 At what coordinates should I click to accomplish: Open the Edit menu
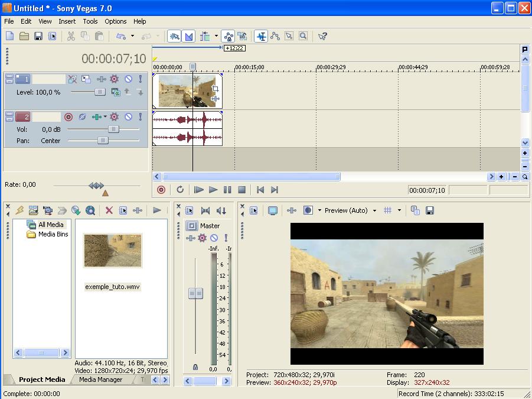pos(26,21)
